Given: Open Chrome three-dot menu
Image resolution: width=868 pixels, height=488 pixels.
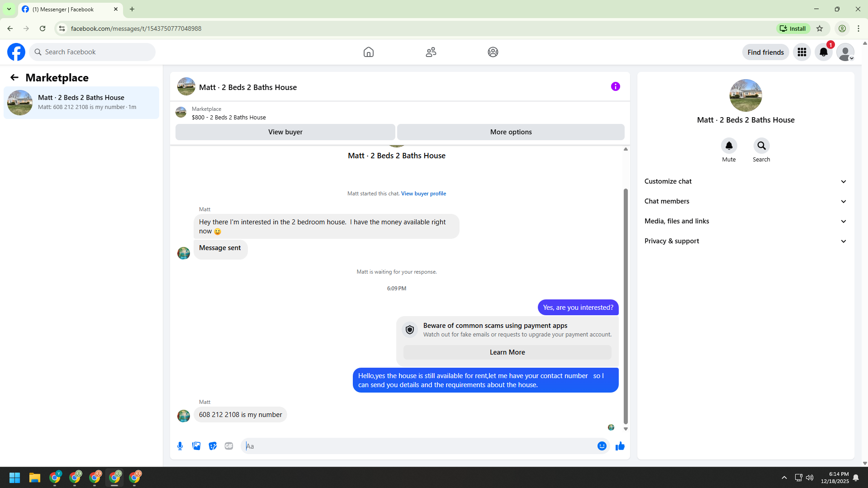Looking at the screenshot, I should pyautogui.click(x=859, y=28).
